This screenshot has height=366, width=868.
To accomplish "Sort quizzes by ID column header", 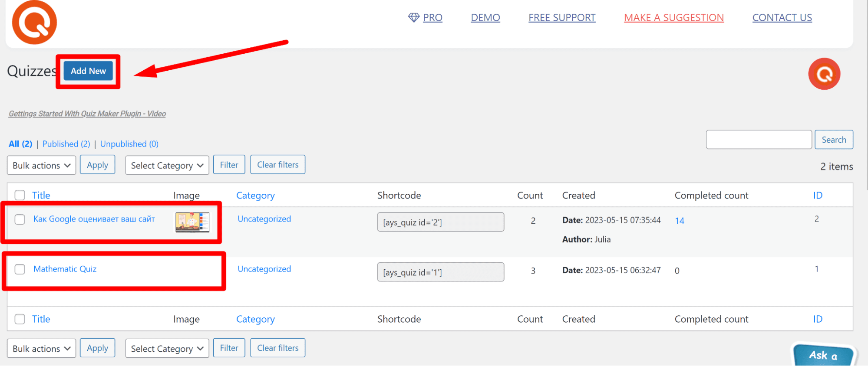I will pos(818,195).
